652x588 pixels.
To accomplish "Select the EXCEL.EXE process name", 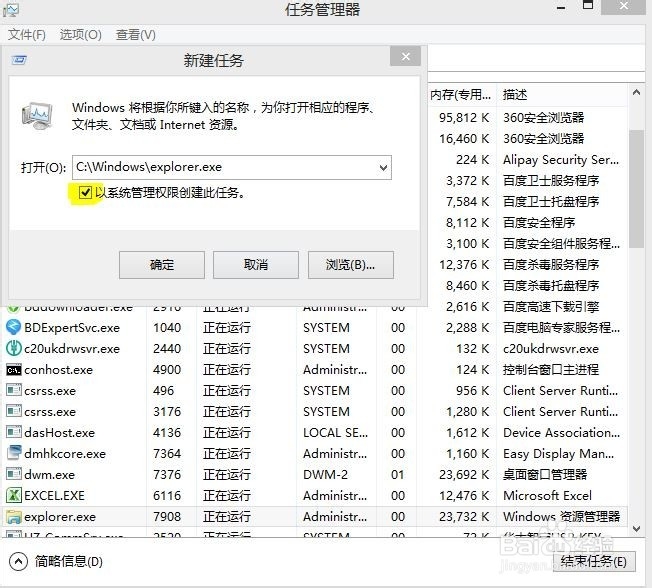I will tap(54, 495).
